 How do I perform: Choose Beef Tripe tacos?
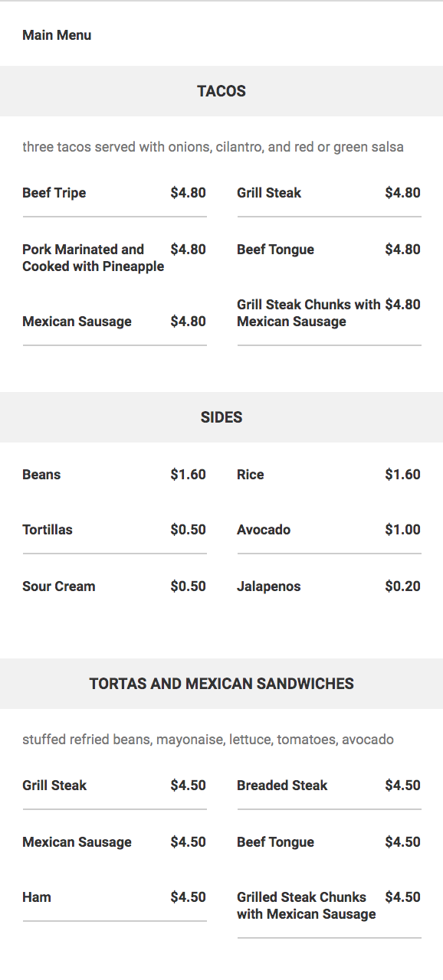[x=114, y=193]
